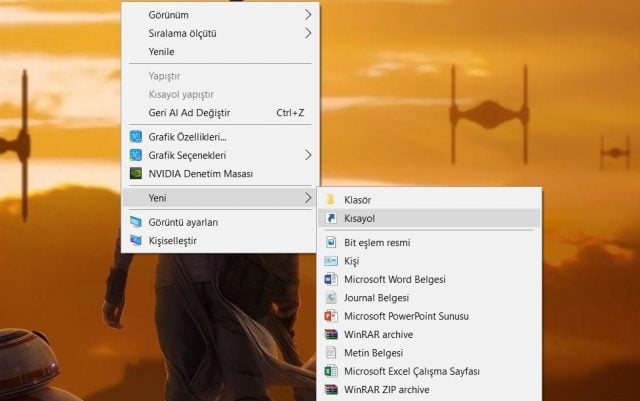
Task: Create a new Kısayol
Action: (x=429, y=218)
